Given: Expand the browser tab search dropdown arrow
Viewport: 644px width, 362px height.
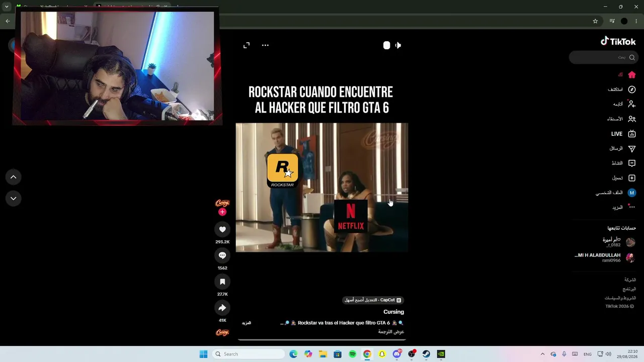Looking at the screenshot, I should click(x=7, y=7).
